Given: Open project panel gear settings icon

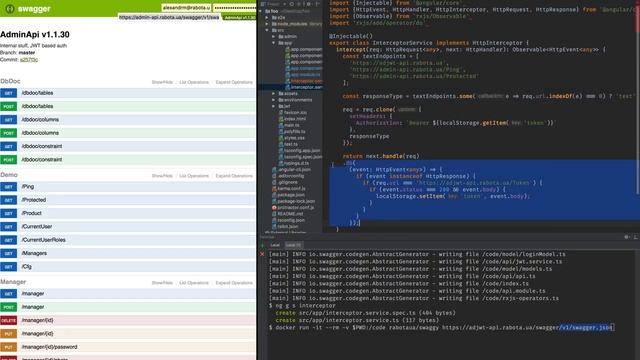Looking at the screenshot, I should (309, 4).
